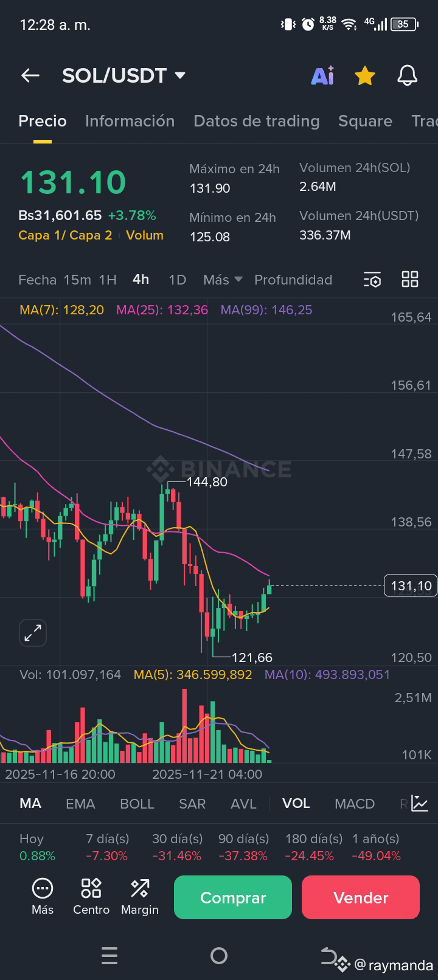Tap the MA(7): 128,20 legend

(x=61, y=310)
